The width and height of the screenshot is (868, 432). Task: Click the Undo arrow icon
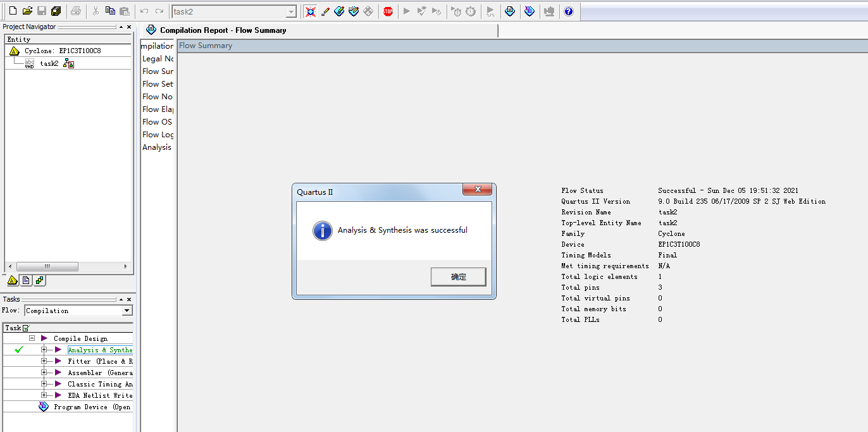coord(144,11)
